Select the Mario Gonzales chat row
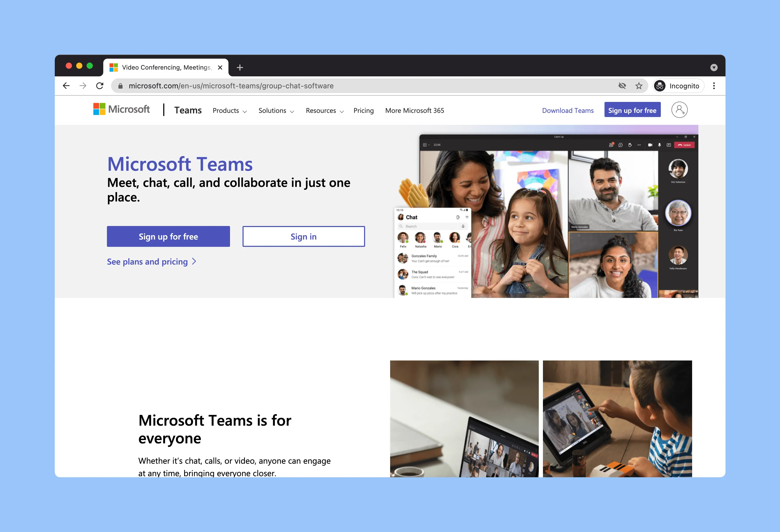 pyautogui.click(x=433, y=290)
